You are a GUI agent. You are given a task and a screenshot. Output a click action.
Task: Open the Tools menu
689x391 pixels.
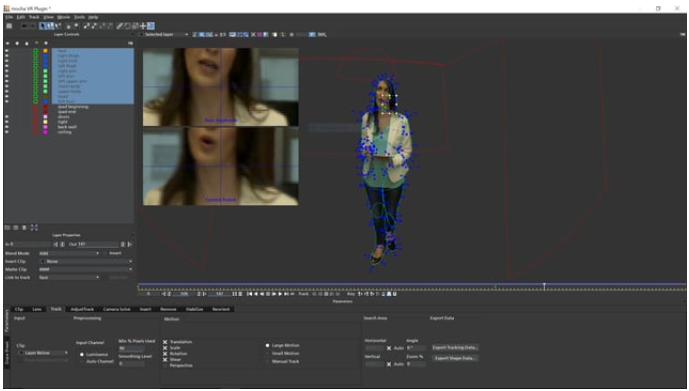point(79,17)
